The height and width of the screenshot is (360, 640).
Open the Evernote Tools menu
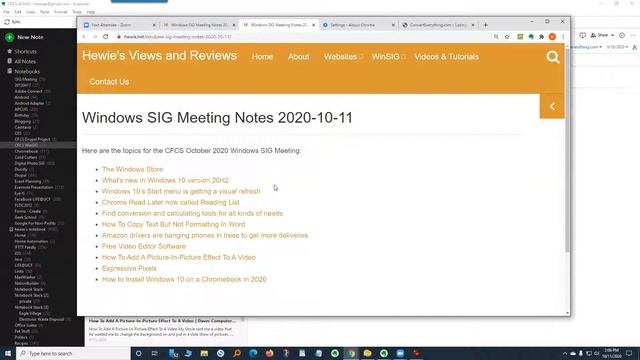77,12
